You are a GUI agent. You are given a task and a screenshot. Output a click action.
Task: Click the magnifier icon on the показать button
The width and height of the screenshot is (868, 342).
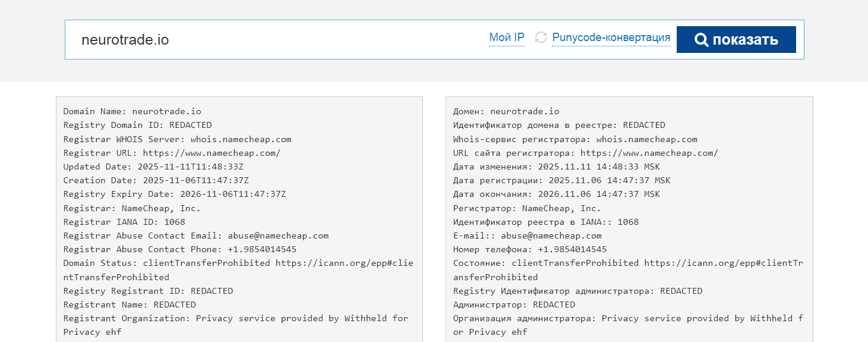tap(702, 40)
